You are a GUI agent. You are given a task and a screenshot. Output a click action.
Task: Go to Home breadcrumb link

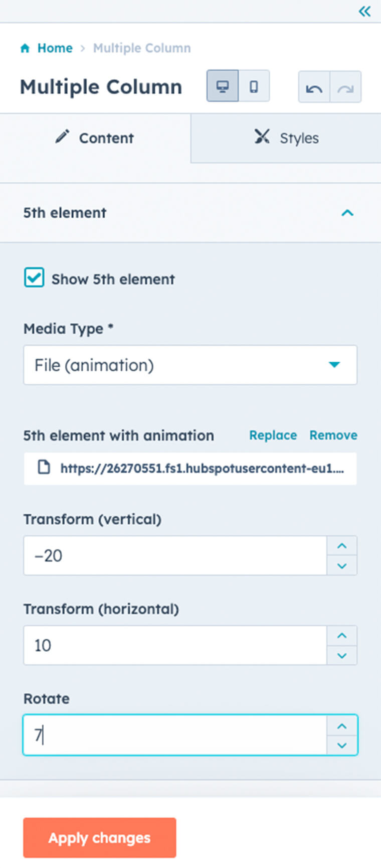coord(55,48)
